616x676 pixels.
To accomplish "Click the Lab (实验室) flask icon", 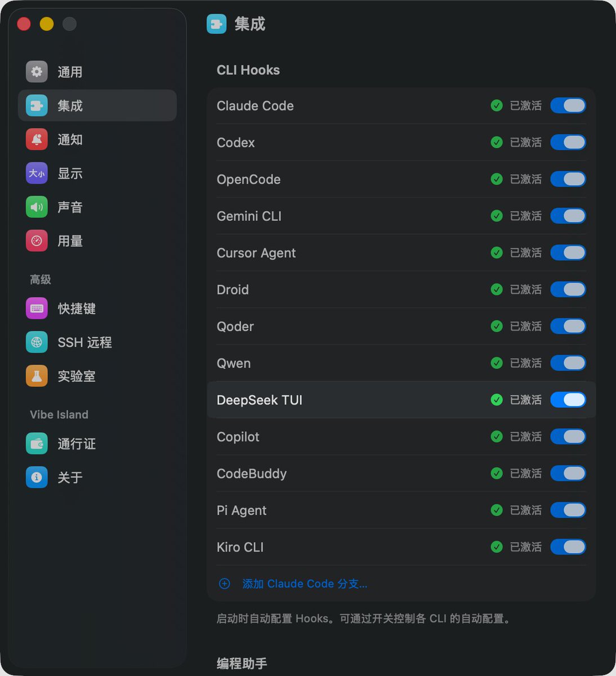I will 37,376.
